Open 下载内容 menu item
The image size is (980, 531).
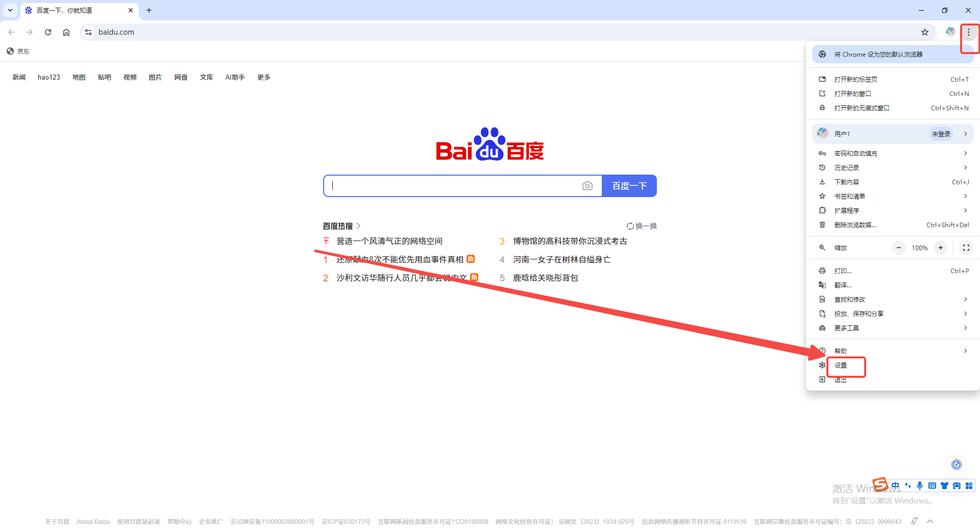tap(893, 182)
